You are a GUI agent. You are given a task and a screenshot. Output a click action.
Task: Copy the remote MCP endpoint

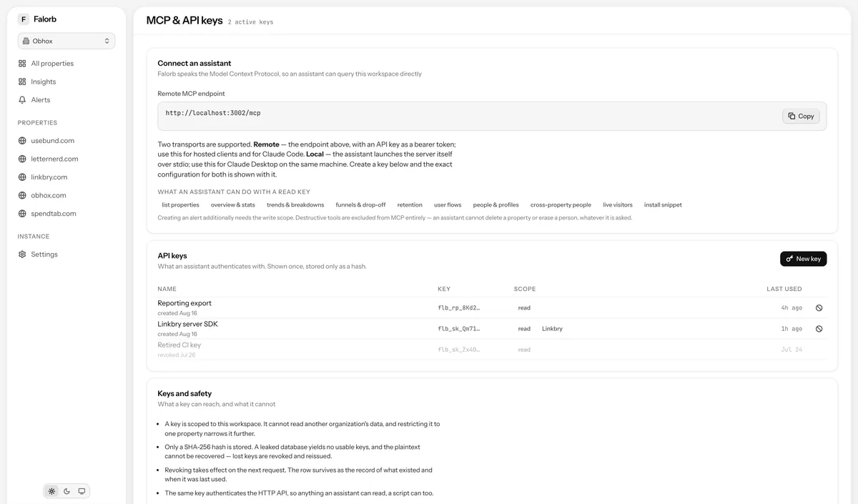tap(801, 116)
